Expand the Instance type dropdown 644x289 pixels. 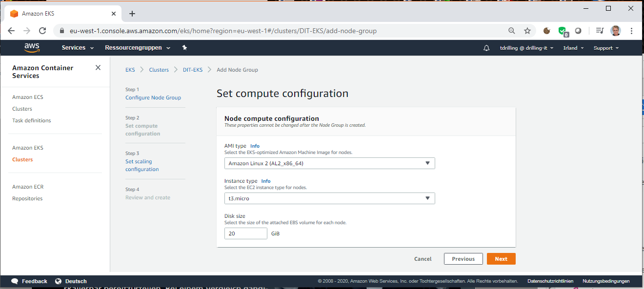pyautogui.click(x=329, y=198)
